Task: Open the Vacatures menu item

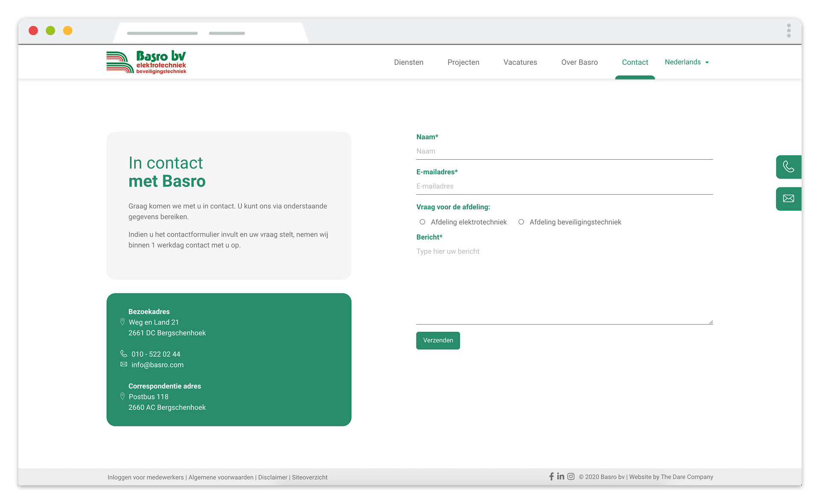Action: [x=520, y=62]
